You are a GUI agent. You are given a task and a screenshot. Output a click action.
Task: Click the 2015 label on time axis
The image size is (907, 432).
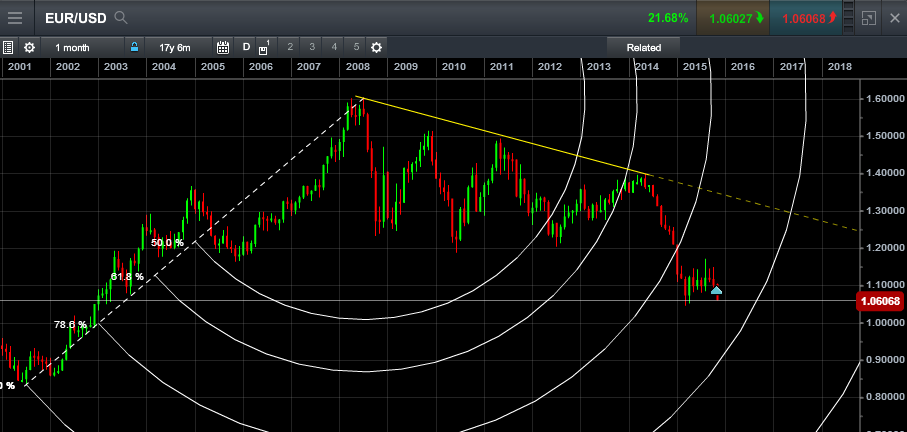pyautogui.click(x=694, y=67)
